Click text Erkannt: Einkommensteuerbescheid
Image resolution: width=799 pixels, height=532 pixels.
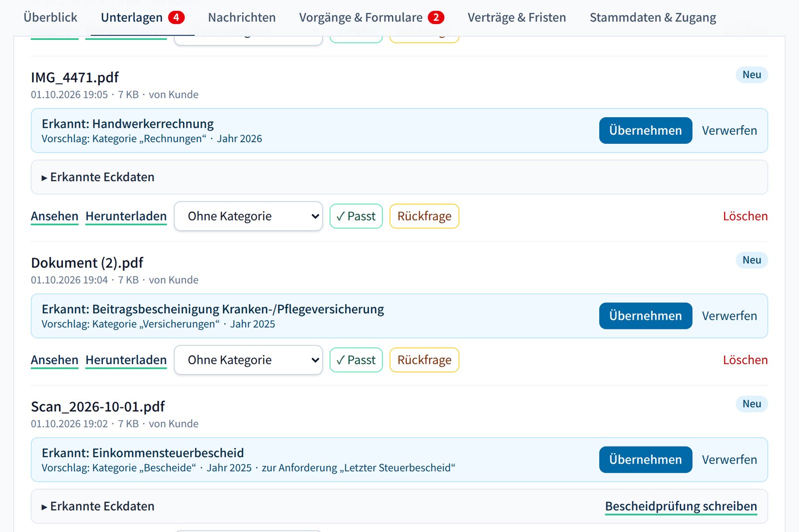click(x=143, y=453)
